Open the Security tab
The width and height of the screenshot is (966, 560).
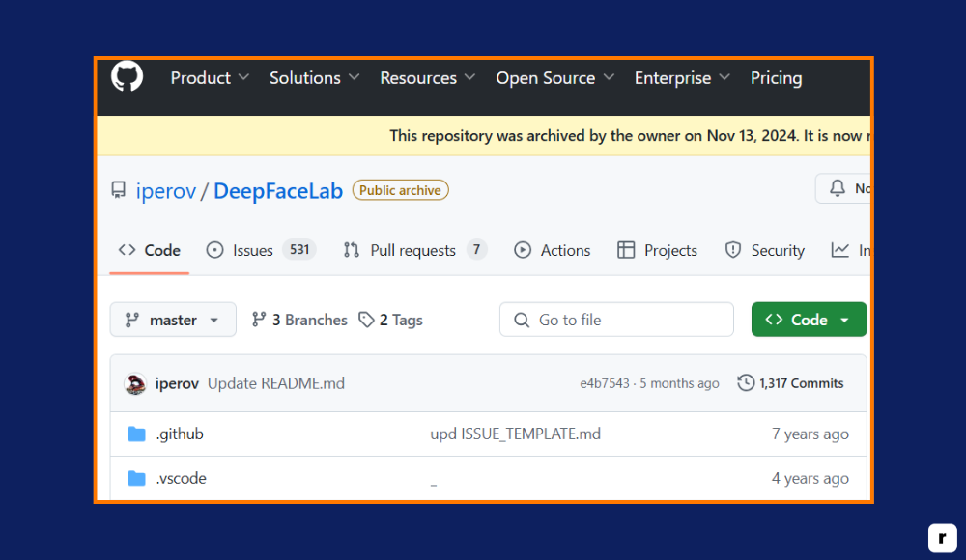point(764,250)
